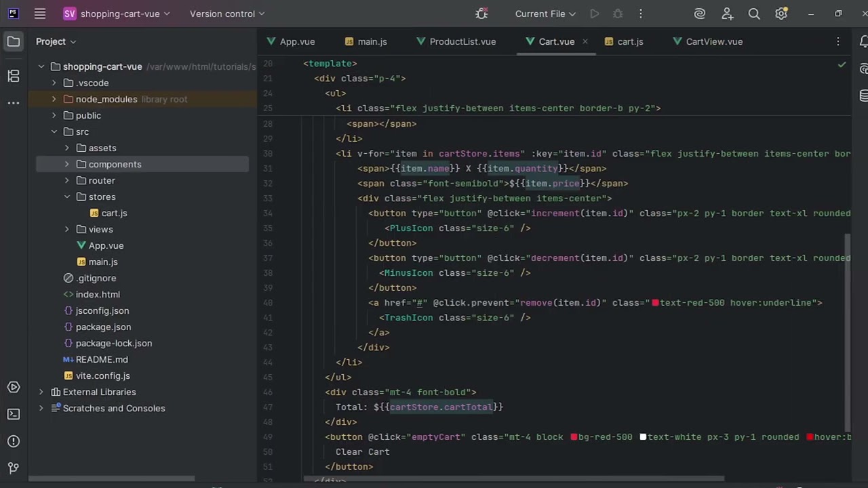Switch to the cart.js editor tab
Image resolution: width=868 pixels, height=488 pixels.
(623, 41)
